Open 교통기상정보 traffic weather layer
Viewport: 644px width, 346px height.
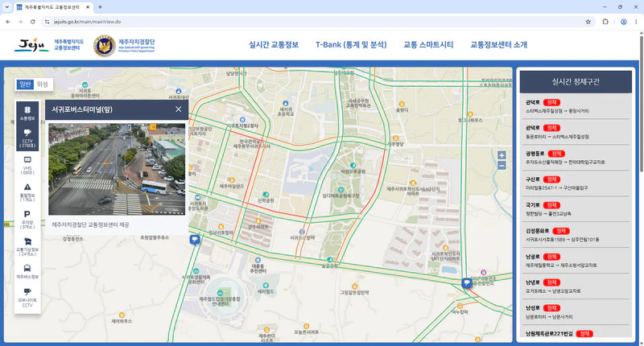27,246
